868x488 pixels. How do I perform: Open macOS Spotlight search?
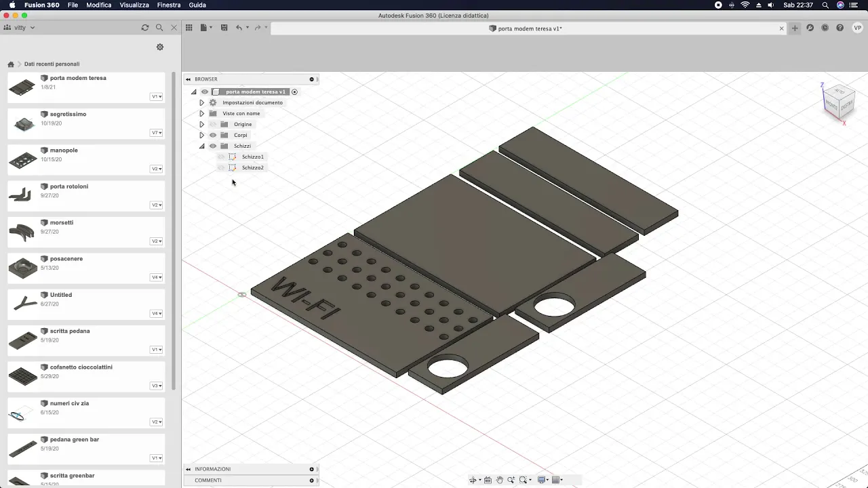[825, 5]
